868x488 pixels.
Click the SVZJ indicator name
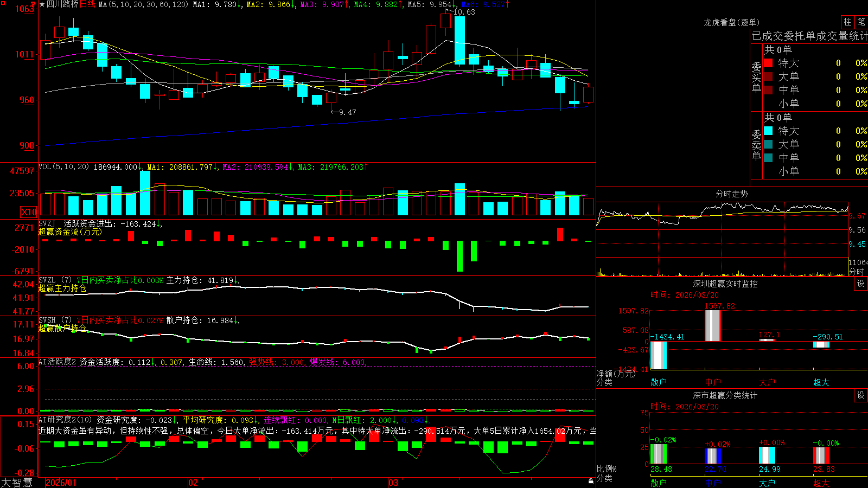(47, 223)
